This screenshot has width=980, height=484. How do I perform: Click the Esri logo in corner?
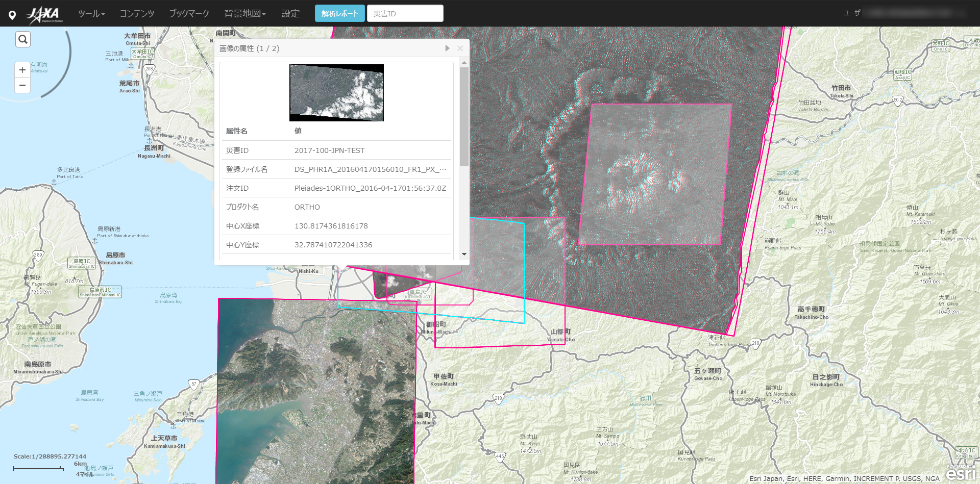click(961, 473)
